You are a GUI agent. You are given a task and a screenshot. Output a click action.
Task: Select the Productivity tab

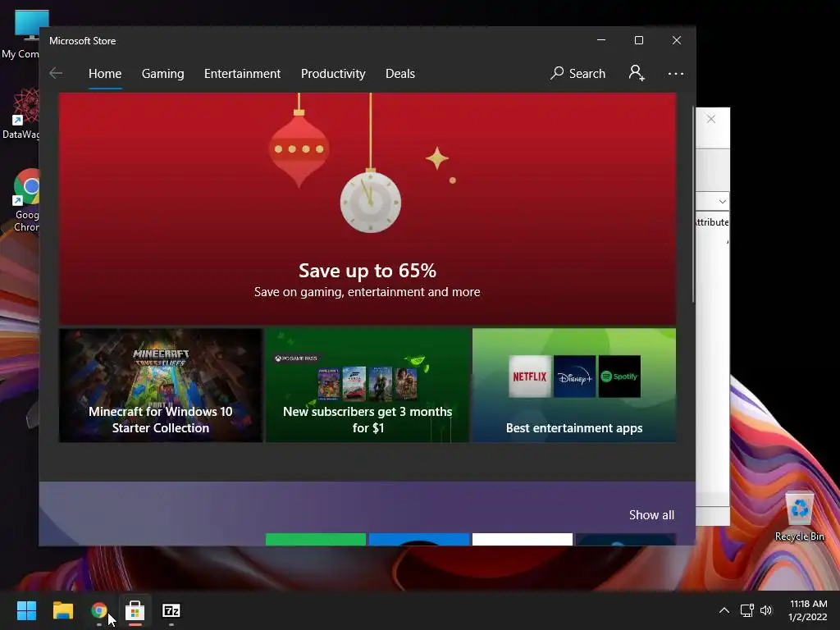pyautogui.click(x=333, y=73)
